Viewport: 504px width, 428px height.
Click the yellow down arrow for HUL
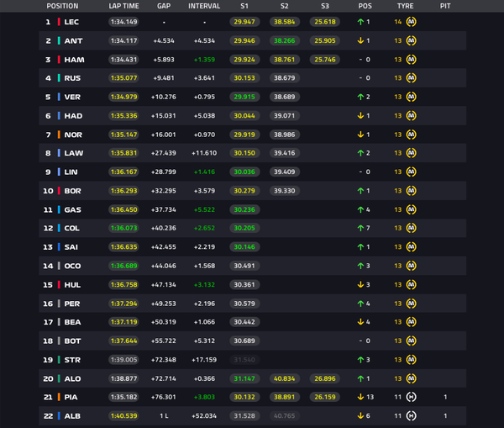(x=360, y=285)
